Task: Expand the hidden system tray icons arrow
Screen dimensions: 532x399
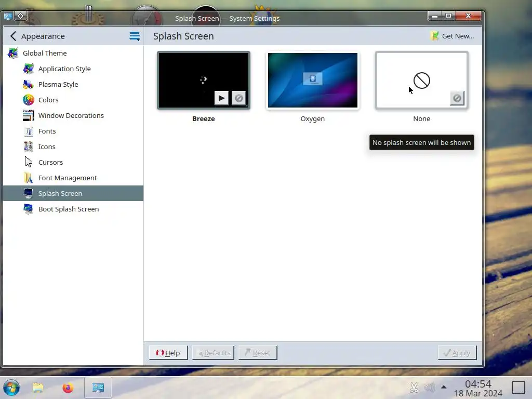Action: (444, 387)
